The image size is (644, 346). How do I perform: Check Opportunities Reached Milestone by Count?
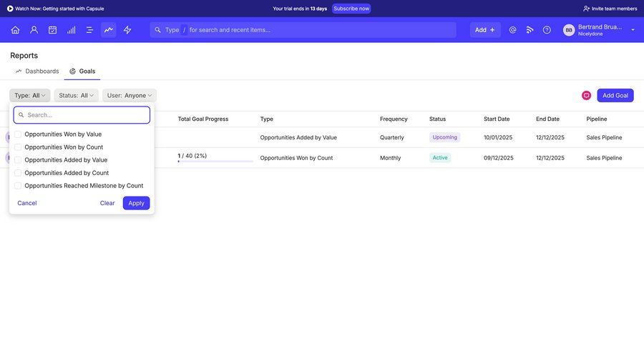point(18,186)
